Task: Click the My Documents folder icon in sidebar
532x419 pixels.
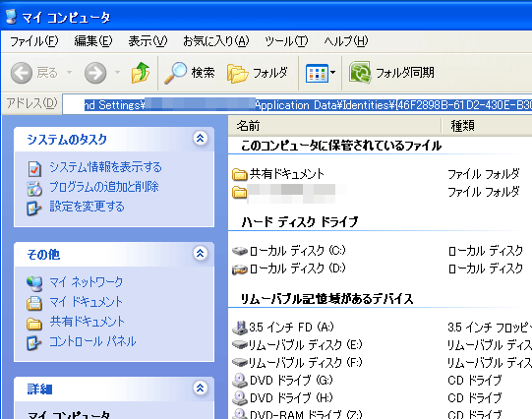Action: coord(34,303)
